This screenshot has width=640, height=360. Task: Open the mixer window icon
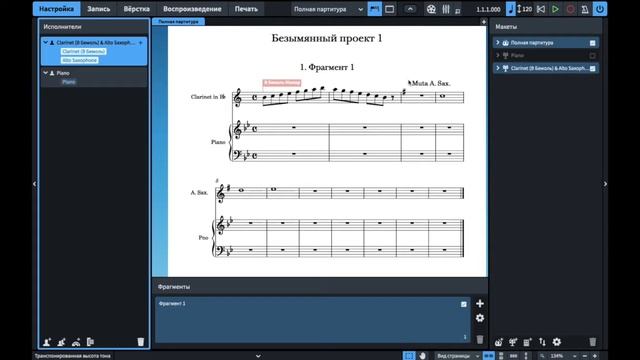[446, 9]
